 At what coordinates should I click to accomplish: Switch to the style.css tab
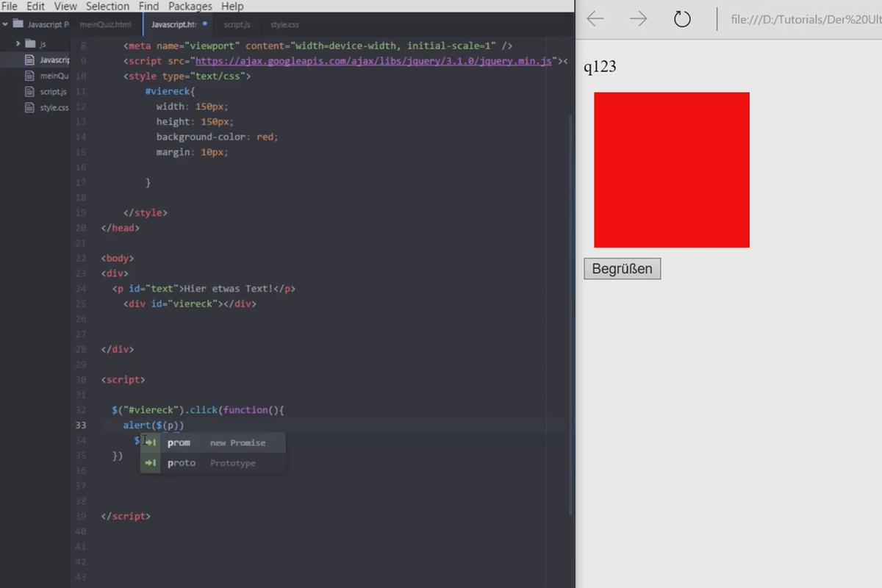click(284, 24)
